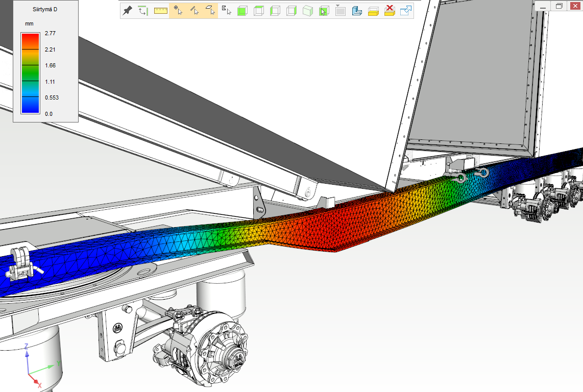Choose the first green-face cube view
Image resolution: width=583 pixels, height=392 pixels.
coord(243,10)
